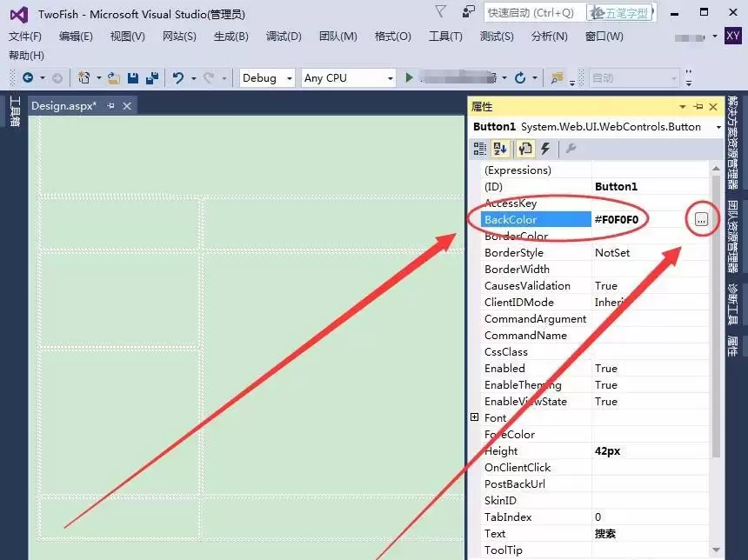
Task: Select the #F0F0F0 BackColor value
Action: coord(618,219)
